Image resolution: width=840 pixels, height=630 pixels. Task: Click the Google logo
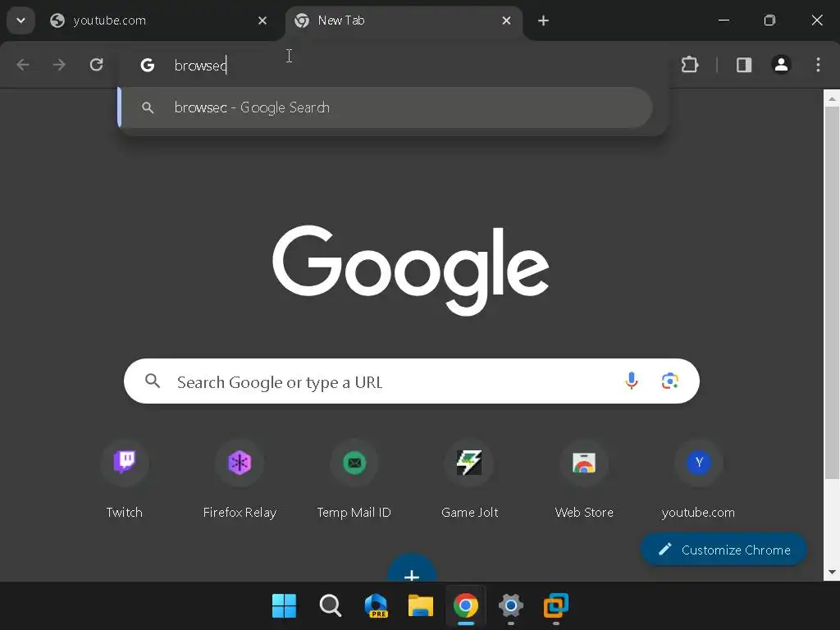pyautogui.click(x=411, y=269)
